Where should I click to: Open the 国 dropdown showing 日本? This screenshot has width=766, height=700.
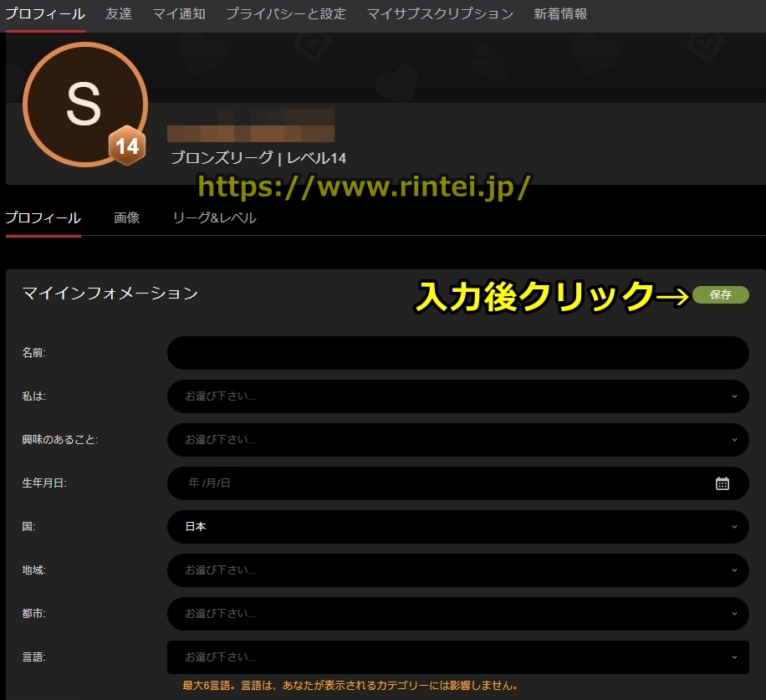coord(457,527)
